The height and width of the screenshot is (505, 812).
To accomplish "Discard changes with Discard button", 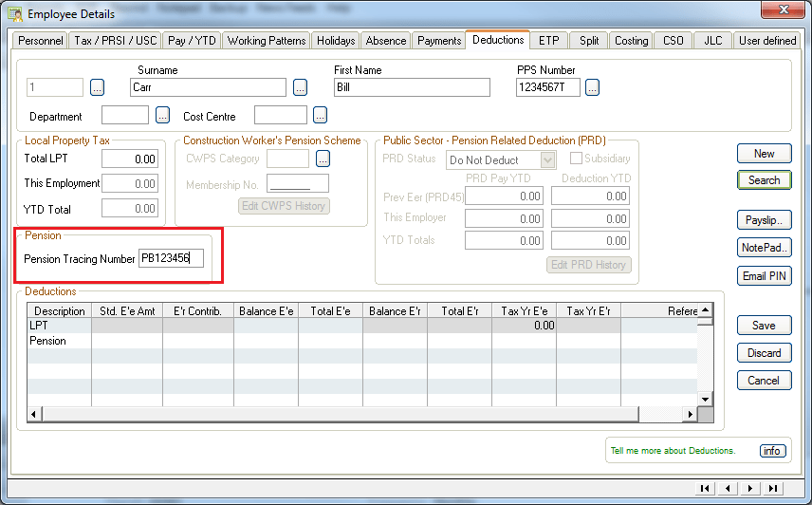I will click(765, 353).
